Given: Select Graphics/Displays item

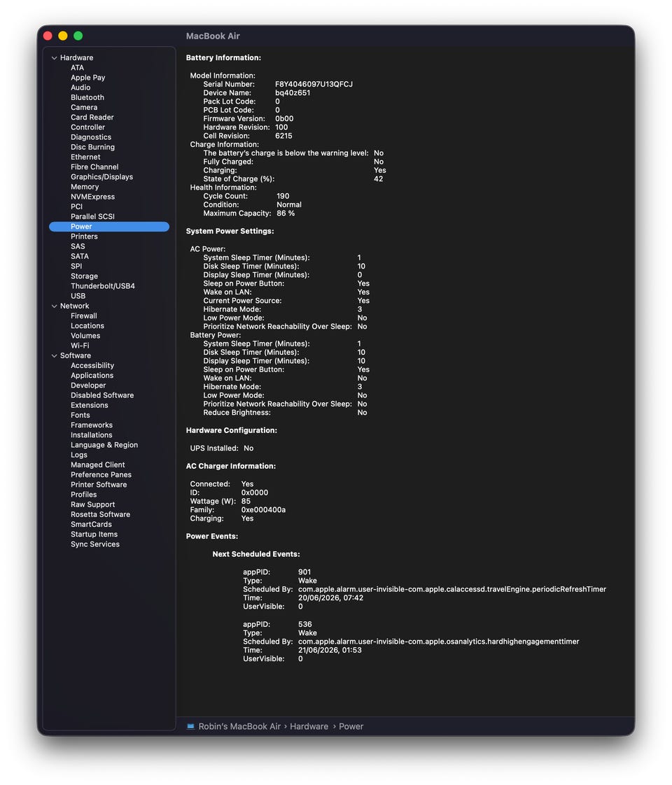Looking at the screenshot, I should point(101,177).
